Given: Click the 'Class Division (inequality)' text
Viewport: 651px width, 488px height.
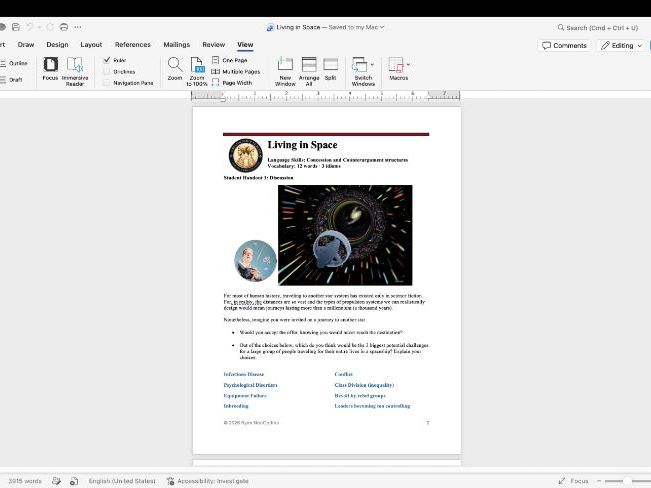Looking at the screenshot, I should coord(364,385).
